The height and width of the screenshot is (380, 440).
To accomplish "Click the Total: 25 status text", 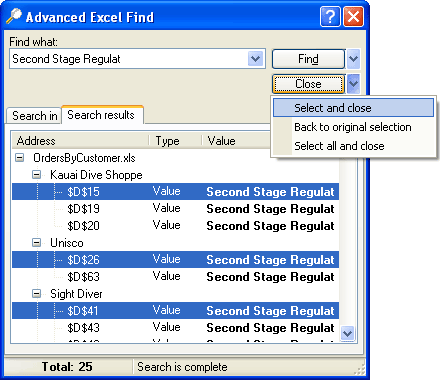I will 67,367.
